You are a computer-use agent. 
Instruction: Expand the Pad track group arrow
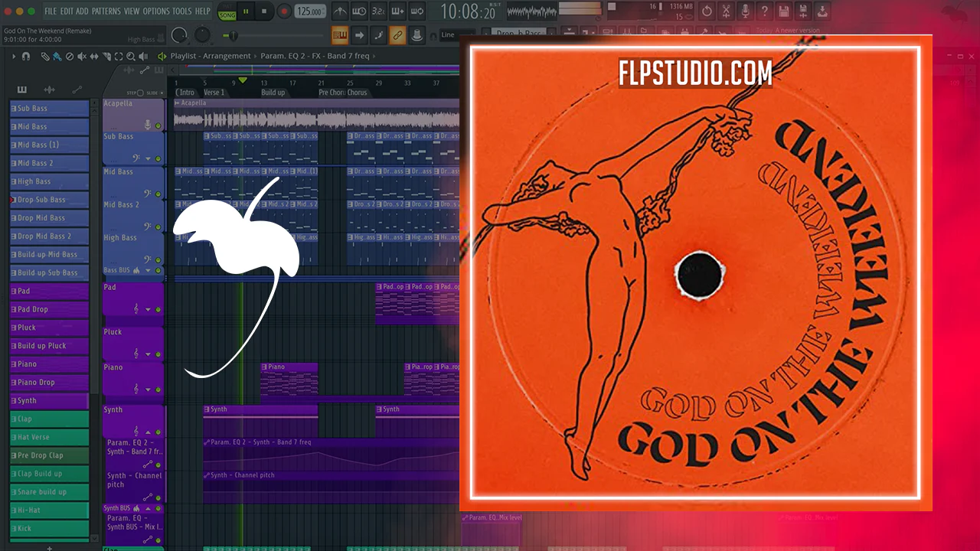tap(148, 309)
